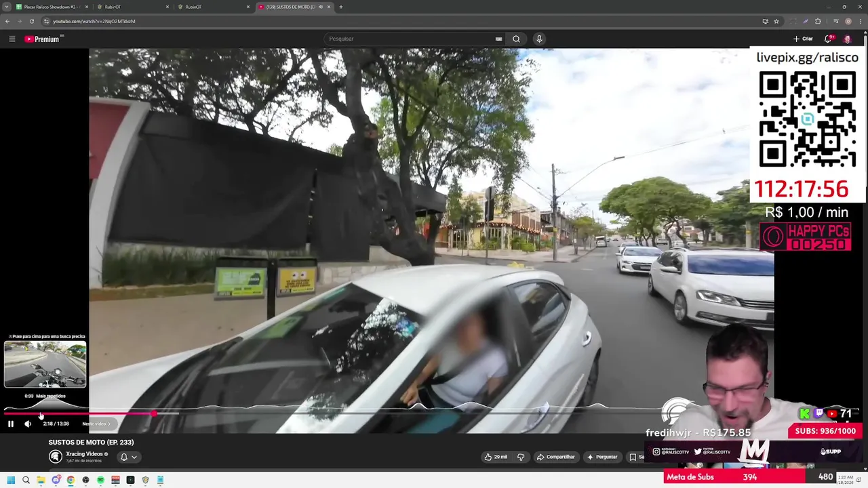
Task: Open Notepad taskbar icon
Action: (x=160, y=480)
